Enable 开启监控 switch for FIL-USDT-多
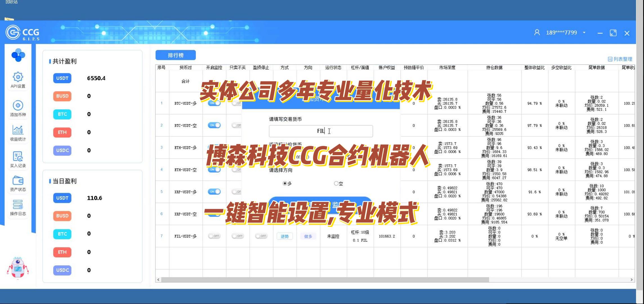644x304 pixels. click(x=214, y=236)
